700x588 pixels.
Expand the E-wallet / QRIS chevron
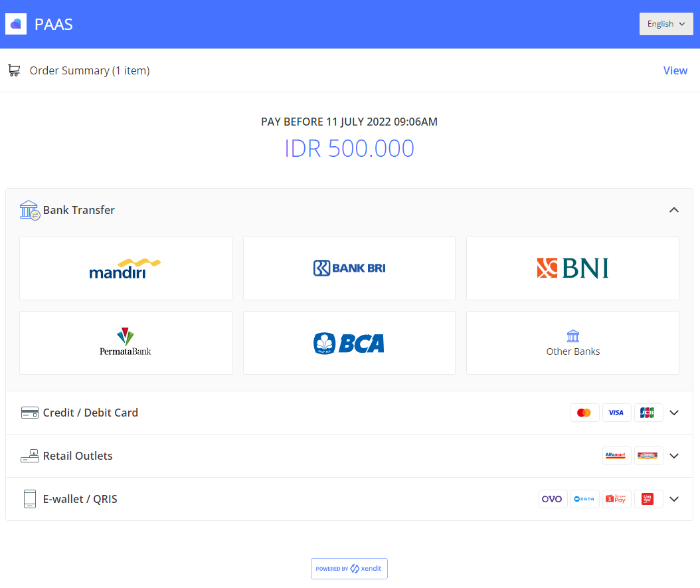[674, 499]
